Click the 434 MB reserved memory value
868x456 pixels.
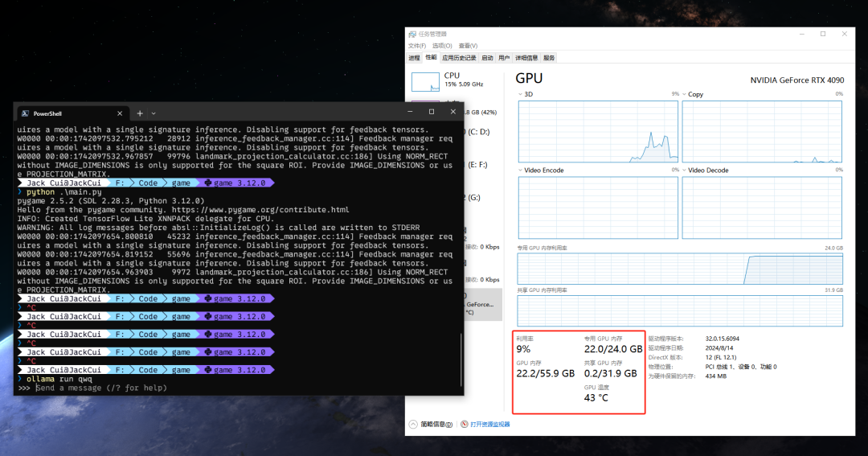716,376
